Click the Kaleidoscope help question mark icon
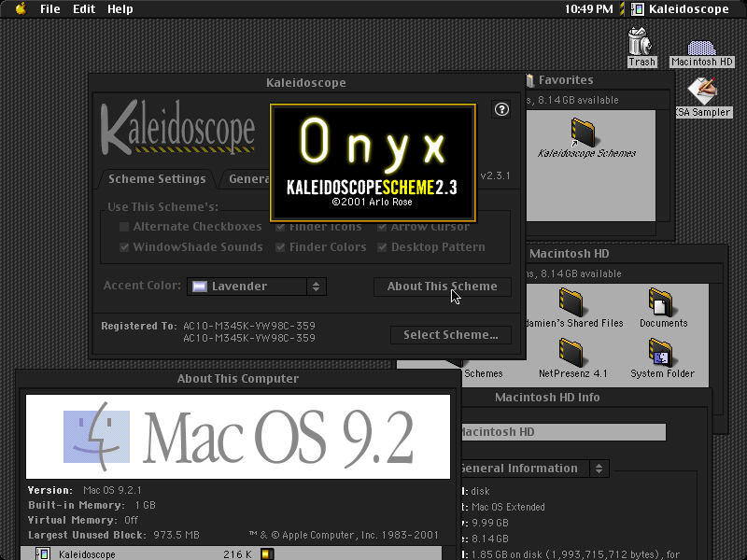This screenshot has width=747, height=560. (501, 109)
